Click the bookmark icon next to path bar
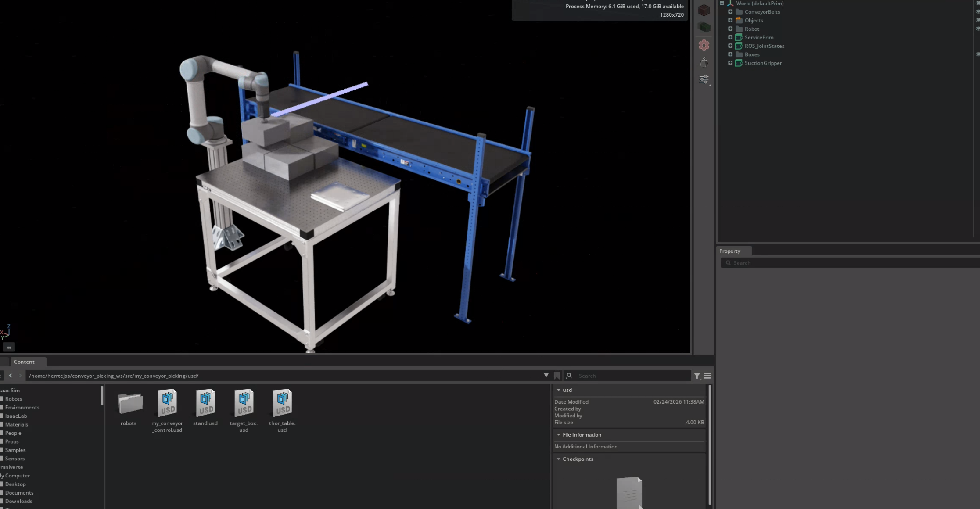980x509 pixels. [x=557, y=376]
